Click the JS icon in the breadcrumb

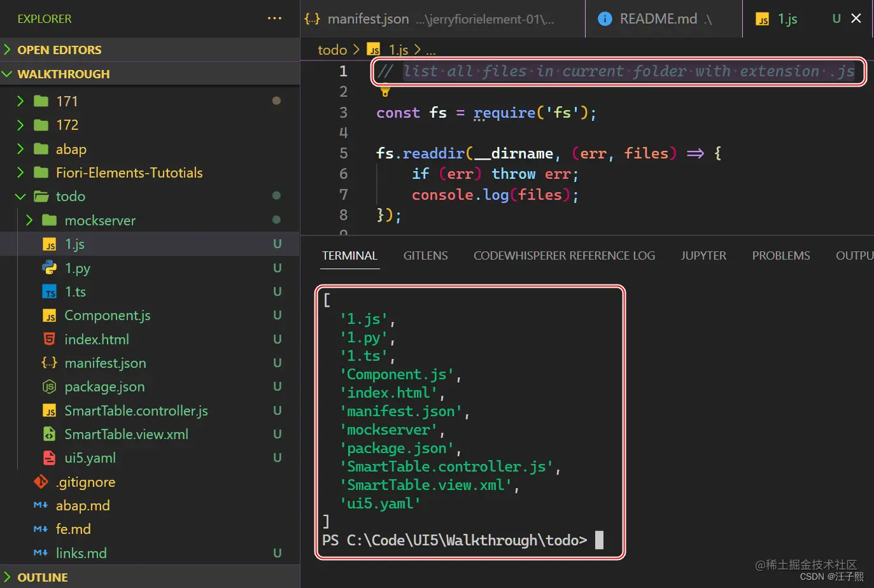pyautogui.click(x=374, y=50)
